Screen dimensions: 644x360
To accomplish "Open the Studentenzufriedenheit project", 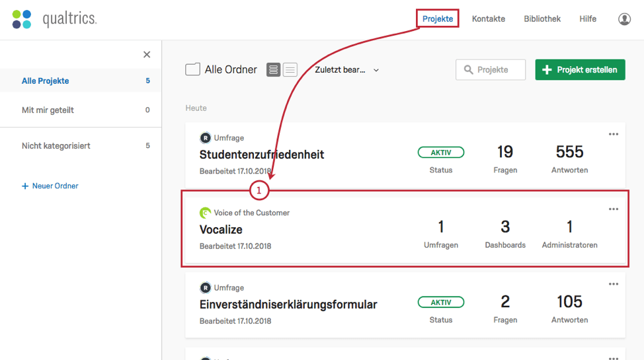I will tap(262, 155).
